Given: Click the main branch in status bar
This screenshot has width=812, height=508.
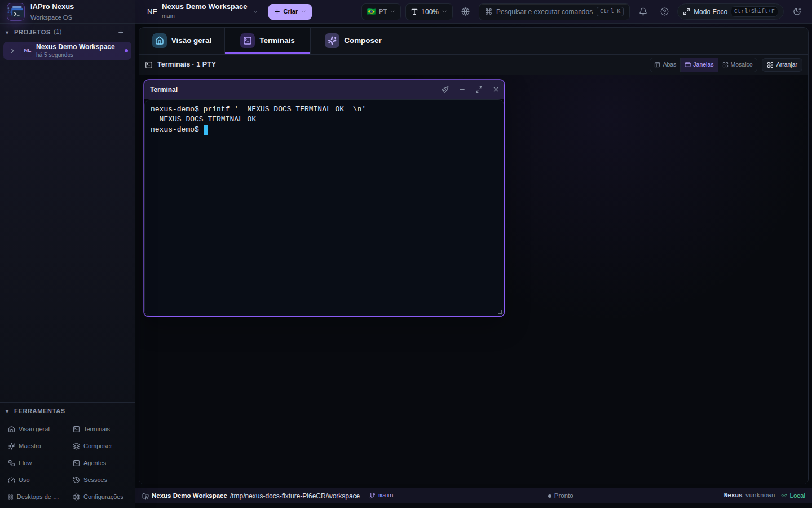Looking at the screenshot, I should (x=382, y=496).
